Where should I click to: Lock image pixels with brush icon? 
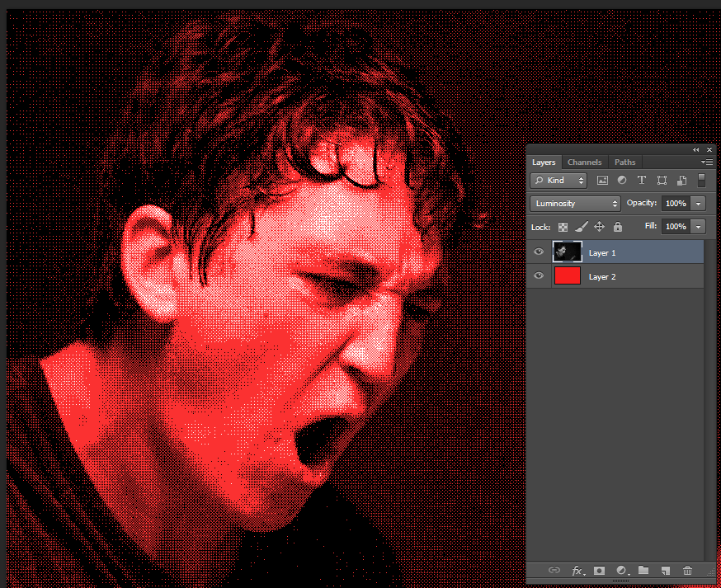pos(582,227)
